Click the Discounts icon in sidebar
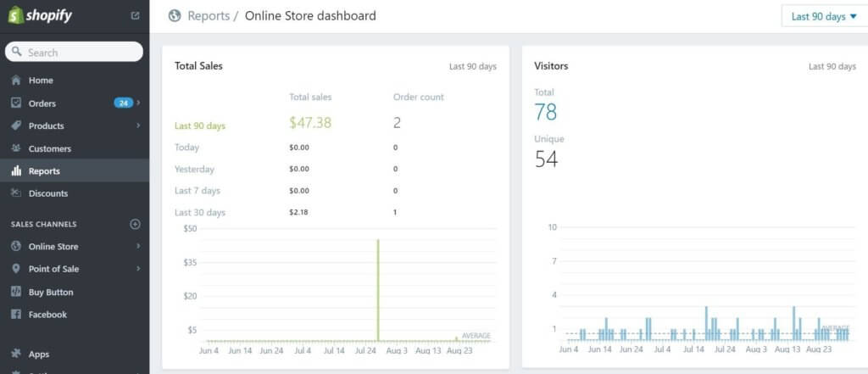Screen dimensions: 868x374 click(x=16, y=193)
